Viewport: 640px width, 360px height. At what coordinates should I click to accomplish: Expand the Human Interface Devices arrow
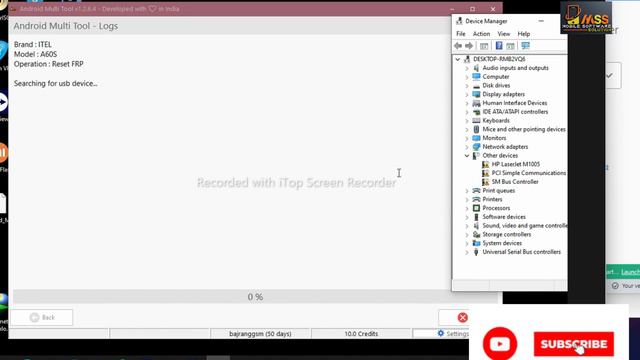point(467,103)
